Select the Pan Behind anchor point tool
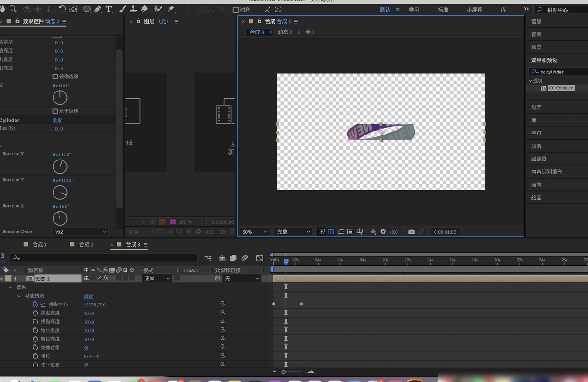This screenshot has height=382, width=588. (73, 9)
